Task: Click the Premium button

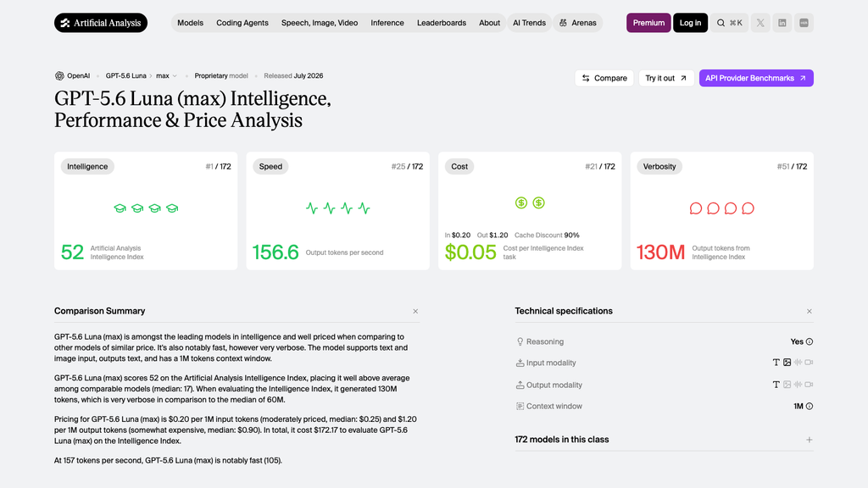Action: point(648,23)
